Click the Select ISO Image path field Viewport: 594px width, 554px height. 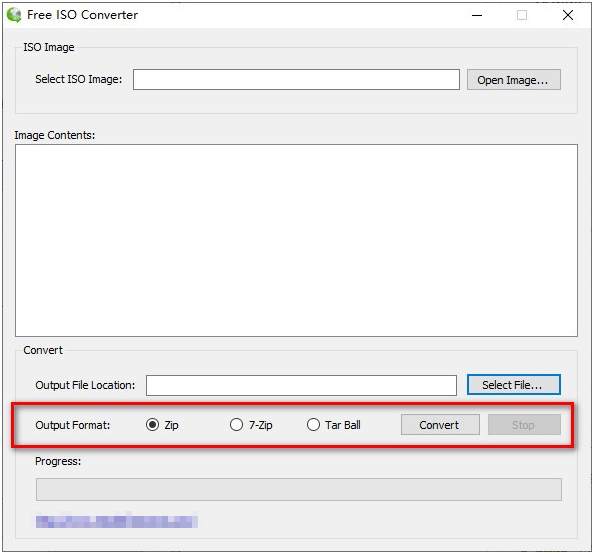tap(296, 80)
